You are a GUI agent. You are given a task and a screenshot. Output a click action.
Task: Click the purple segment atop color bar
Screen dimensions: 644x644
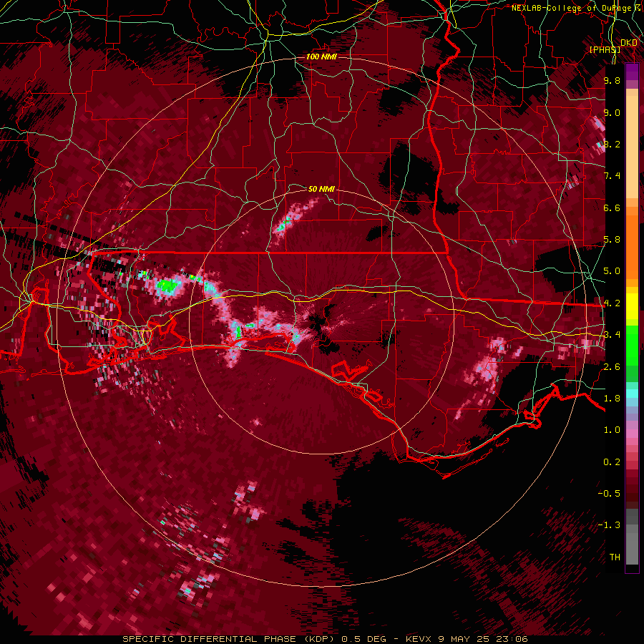pos(632,72)
